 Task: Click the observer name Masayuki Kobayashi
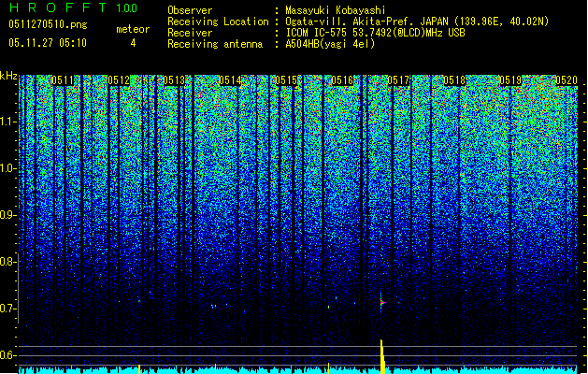(336, 10)
